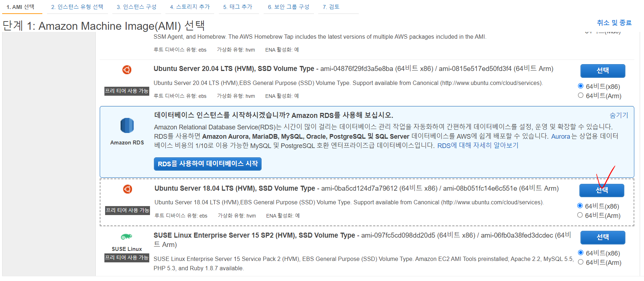Click SUSE Linux Enterprise Server 15 SP2 title
This screenshot has height=281, width=644.
click(254, 235)
